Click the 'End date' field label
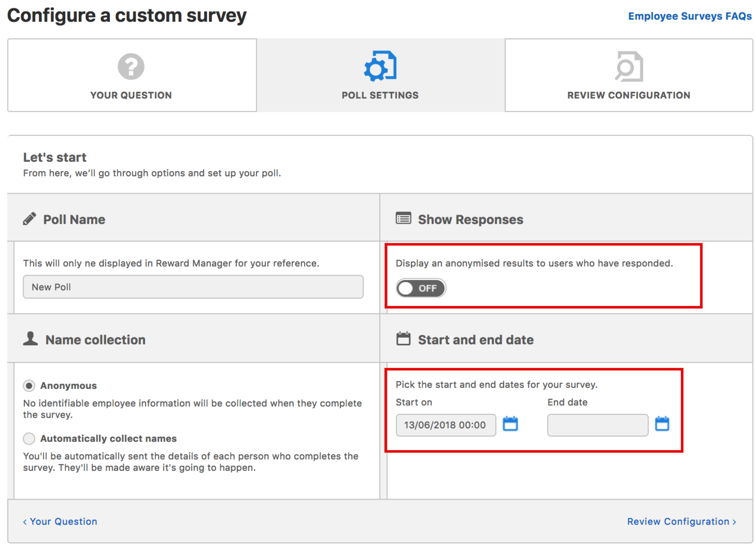The width and height of the screenshot is (756, 545). pos(567,402)
